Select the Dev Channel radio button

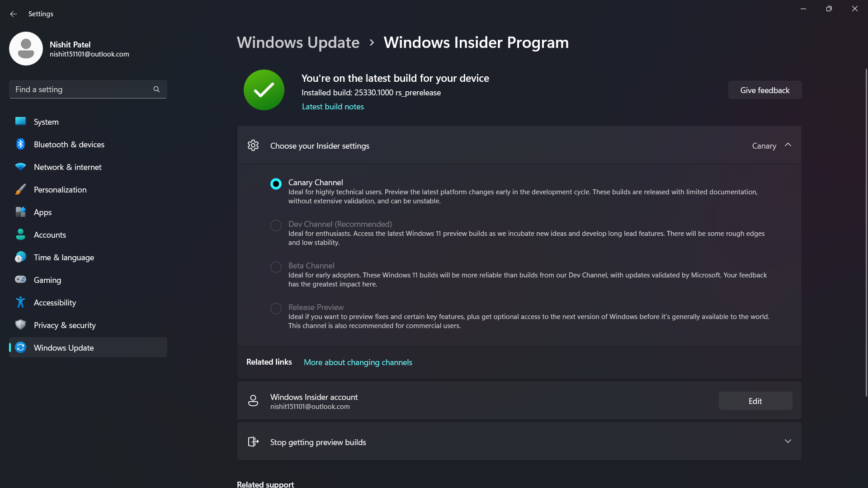(276, 225)
